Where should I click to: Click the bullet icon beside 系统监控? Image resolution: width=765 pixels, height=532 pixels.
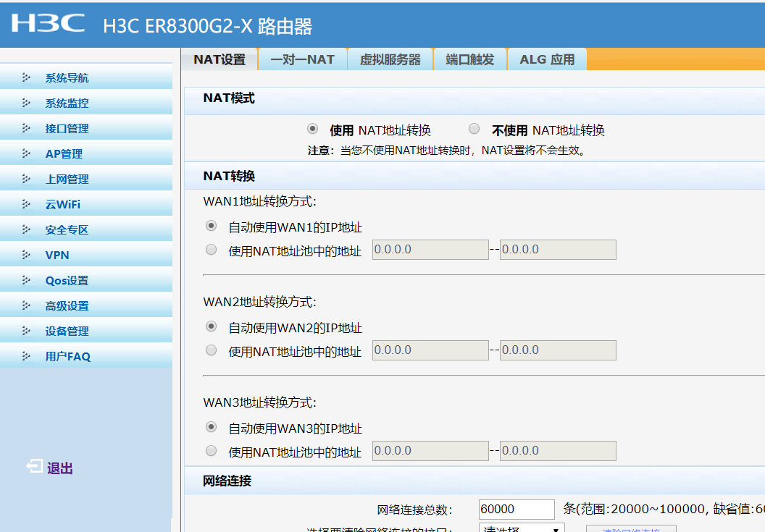click(x=26, y=103)
